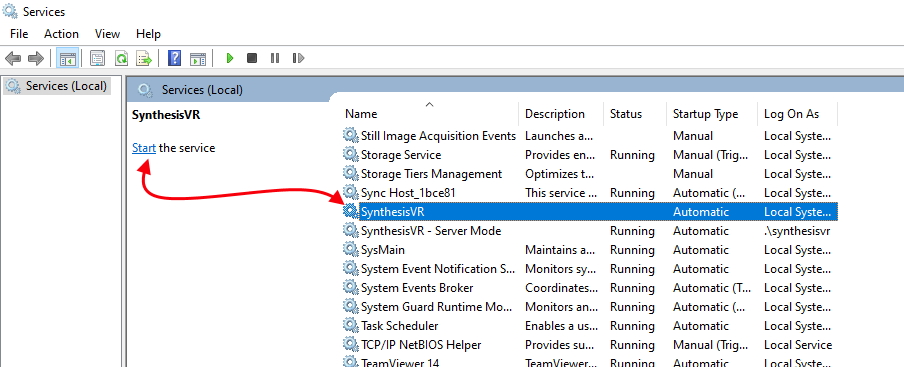The image size is (904, 367).
Task: Click the Refresh toolbar icon
Action: pyautogui.click(x=121, y=58)
